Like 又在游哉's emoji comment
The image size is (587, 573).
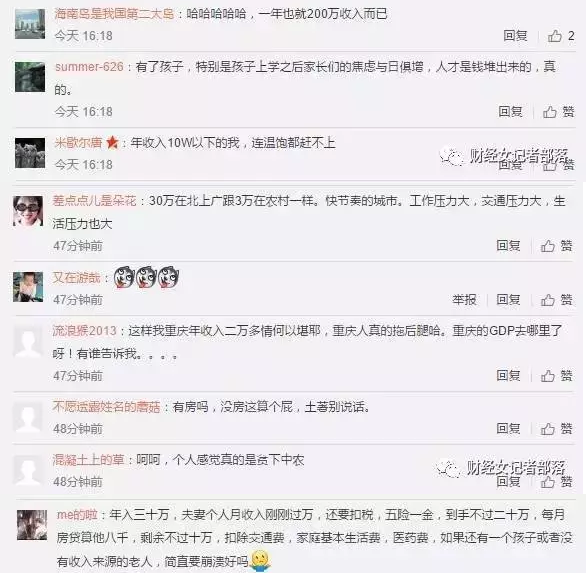coord(556,300)
